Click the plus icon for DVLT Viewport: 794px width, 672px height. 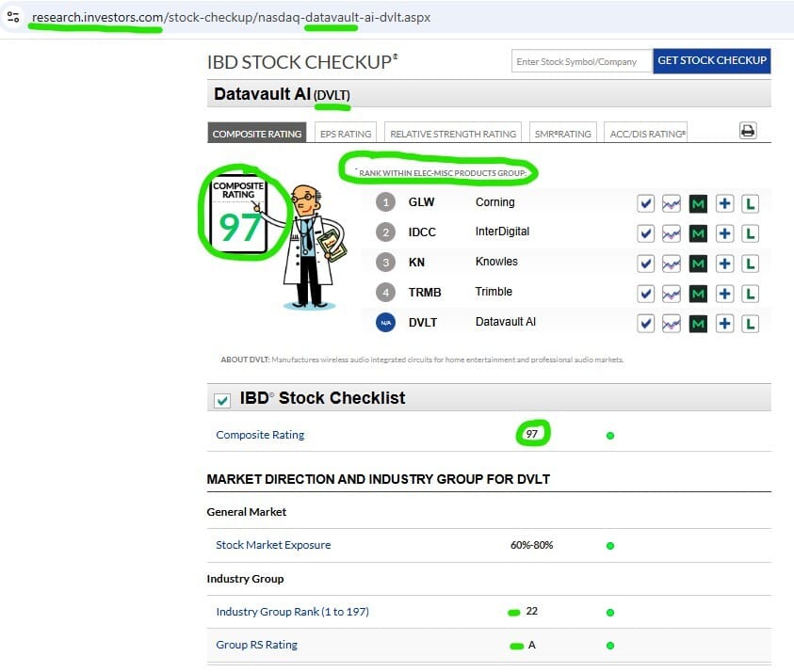point(724,324)
